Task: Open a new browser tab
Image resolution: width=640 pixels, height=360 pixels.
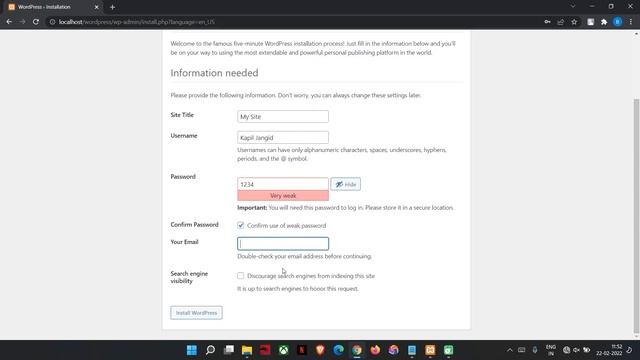Action: click(x=112, y=7)
